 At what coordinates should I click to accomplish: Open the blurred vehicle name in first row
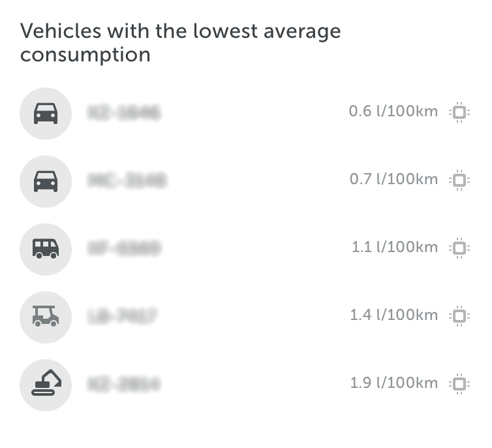click(124, 112)
